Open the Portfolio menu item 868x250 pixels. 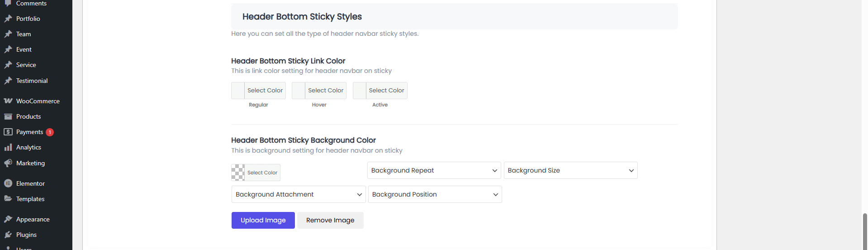(x=28, y=19)
